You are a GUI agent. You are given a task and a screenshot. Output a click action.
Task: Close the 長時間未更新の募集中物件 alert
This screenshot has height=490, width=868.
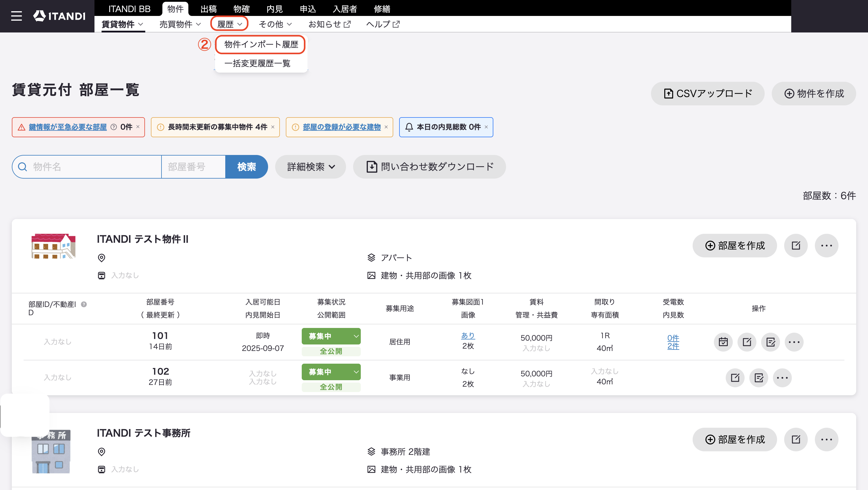tap(273, 127)
